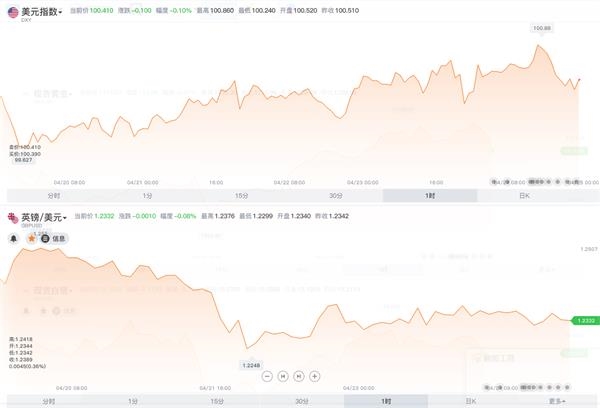The width and height of the screenshot is (600, 408).
Task: Click the 100.86 peak marker on chart
Action: (x=542, y=28)
